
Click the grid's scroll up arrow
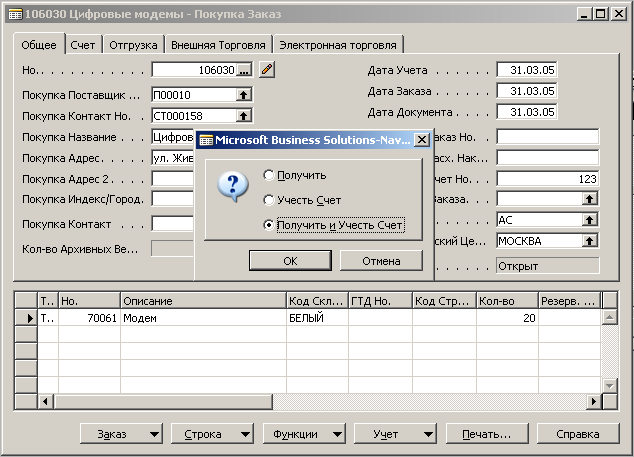tap(609, 317)
